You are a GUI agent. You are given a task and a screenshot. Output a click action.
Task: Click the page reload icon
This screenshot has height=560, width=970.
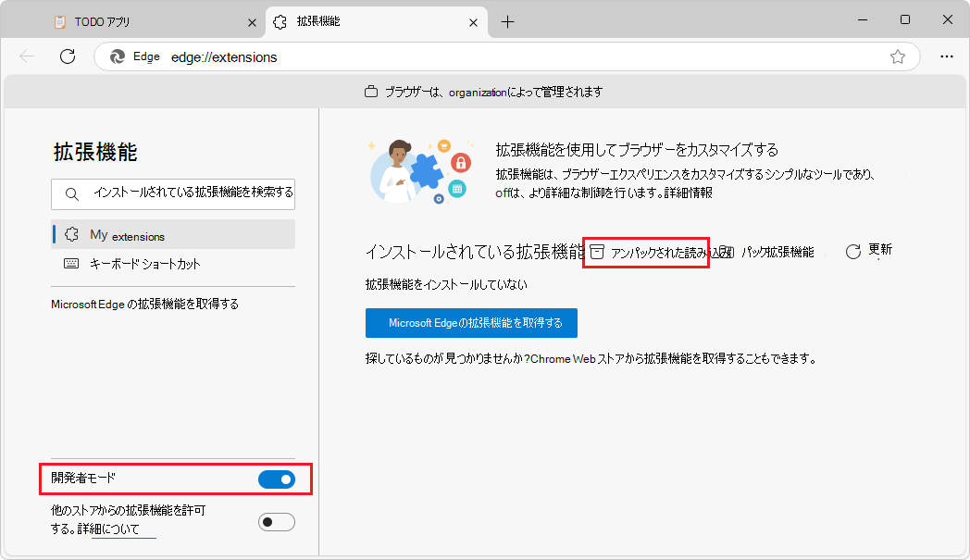point(67,56)
